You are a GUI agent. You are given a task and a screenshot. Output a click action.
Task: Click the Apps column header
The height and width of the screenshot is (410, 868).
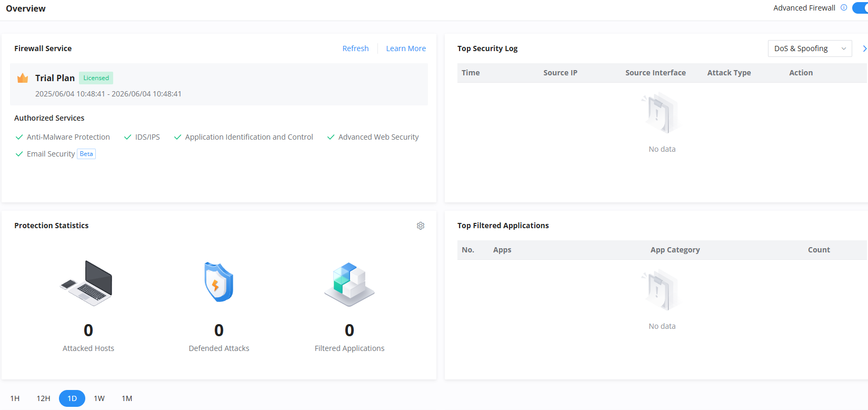pos(502,250)
